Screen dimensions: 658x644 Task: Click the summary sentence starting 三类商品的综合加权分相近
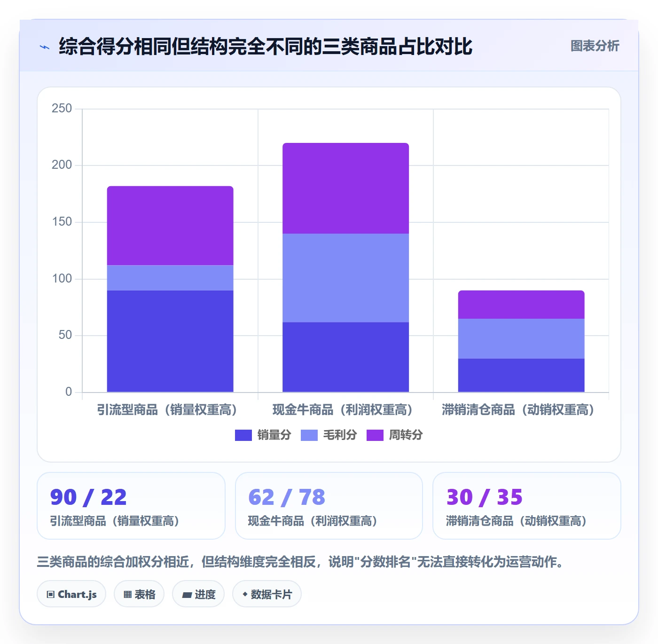click(301, 562)
